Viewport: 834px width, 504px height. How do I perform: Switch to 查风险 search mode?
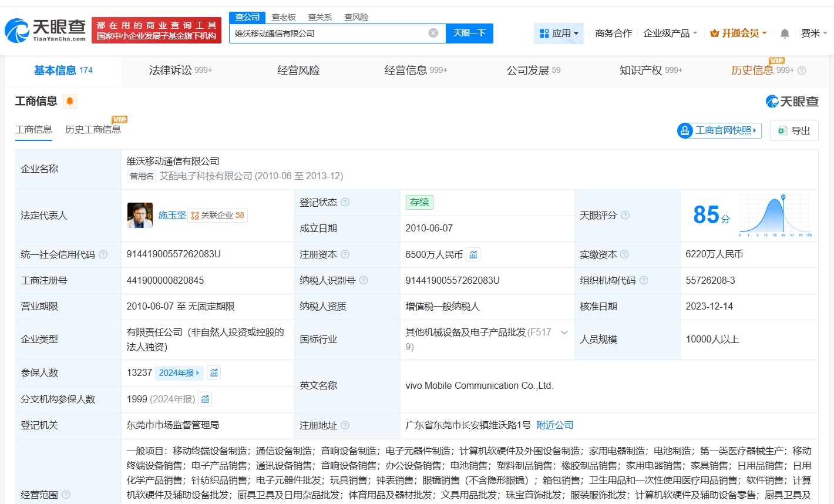[x=357, y=17]
